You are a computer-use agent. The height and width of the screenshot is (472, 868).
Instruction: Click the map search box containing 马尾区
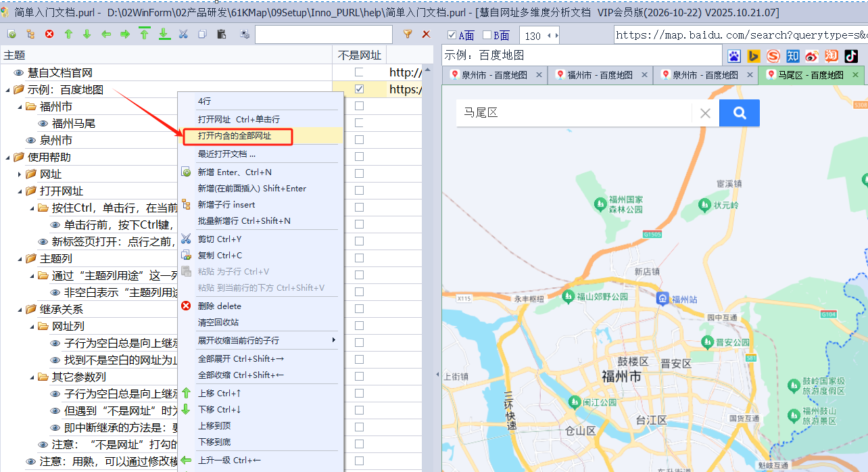575,113
